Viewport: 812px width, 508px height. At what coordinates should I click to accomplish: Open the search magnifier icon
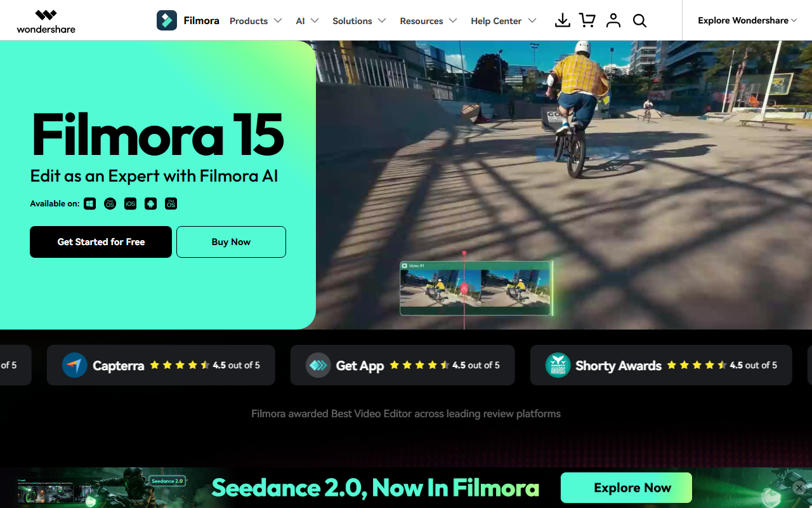coord(639,20)
